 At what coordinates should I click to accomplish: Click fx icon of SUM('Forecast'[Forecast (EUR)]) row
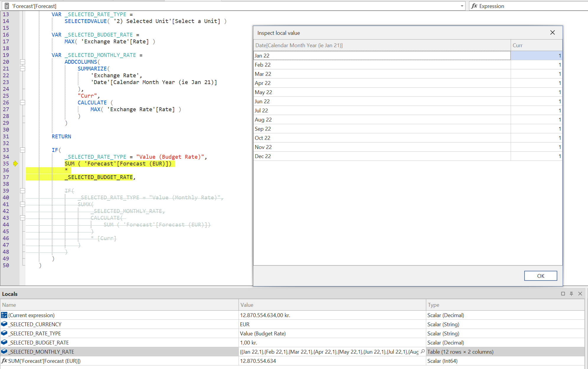[x=4, y=361]
